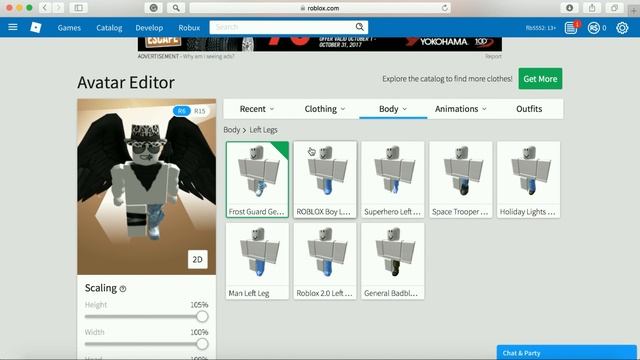
Task: Click the search magnifier icon
Action: pyautogui.click(x=359, y=27)
